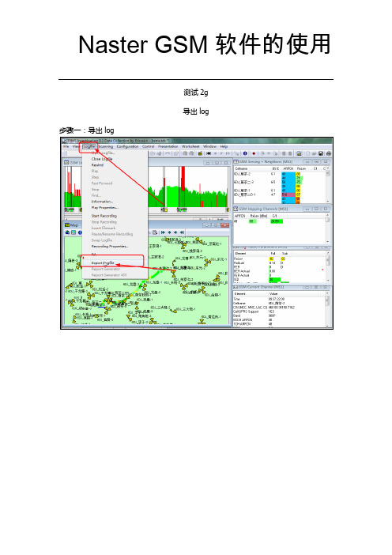392x555 pixels.
Task: Click the magenta ARFCN cell in neighbors list
Action: (288, 194)
